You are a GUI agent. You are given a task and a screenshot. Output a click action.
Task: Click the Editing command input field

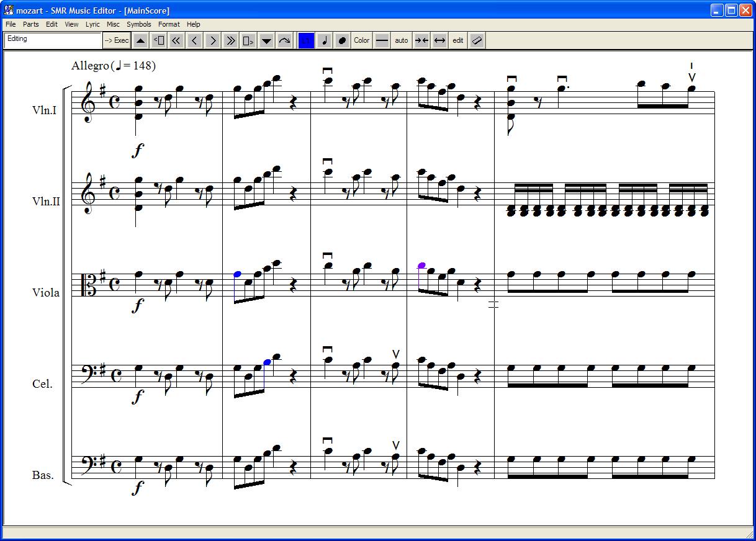[x=53, y=40]
